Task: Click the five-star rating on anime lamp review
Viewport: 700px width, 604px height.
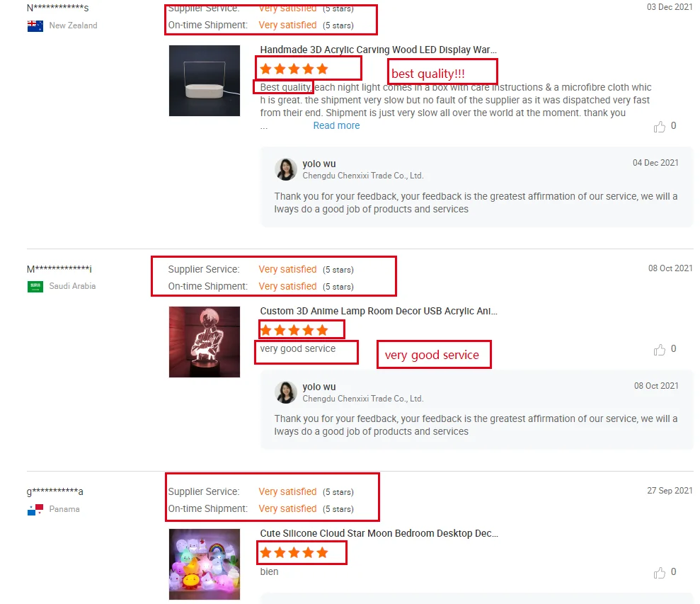Action: tap(294, 330)
